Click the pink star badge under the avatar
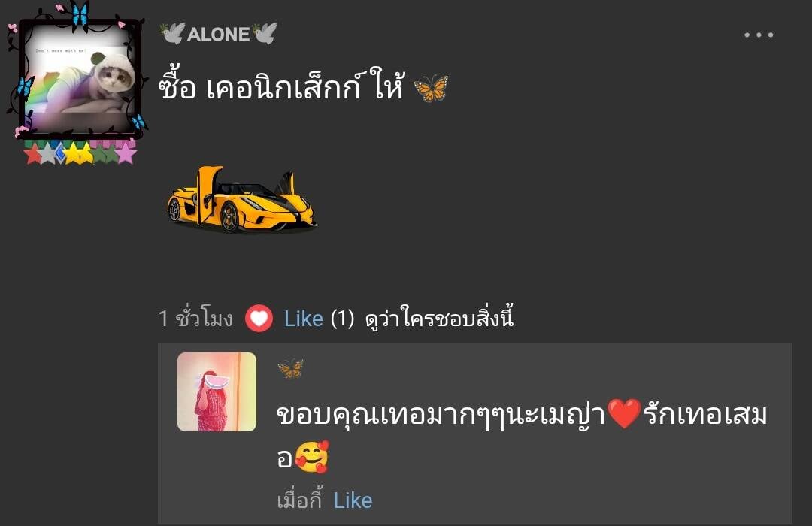 click(126, 153)
